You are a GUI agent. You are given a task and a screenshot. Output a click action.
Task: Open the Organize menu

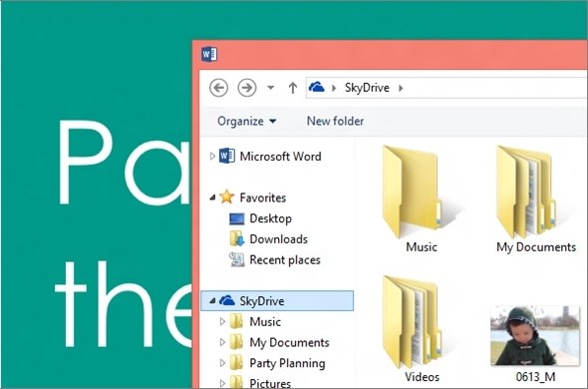tap(247, 121)
